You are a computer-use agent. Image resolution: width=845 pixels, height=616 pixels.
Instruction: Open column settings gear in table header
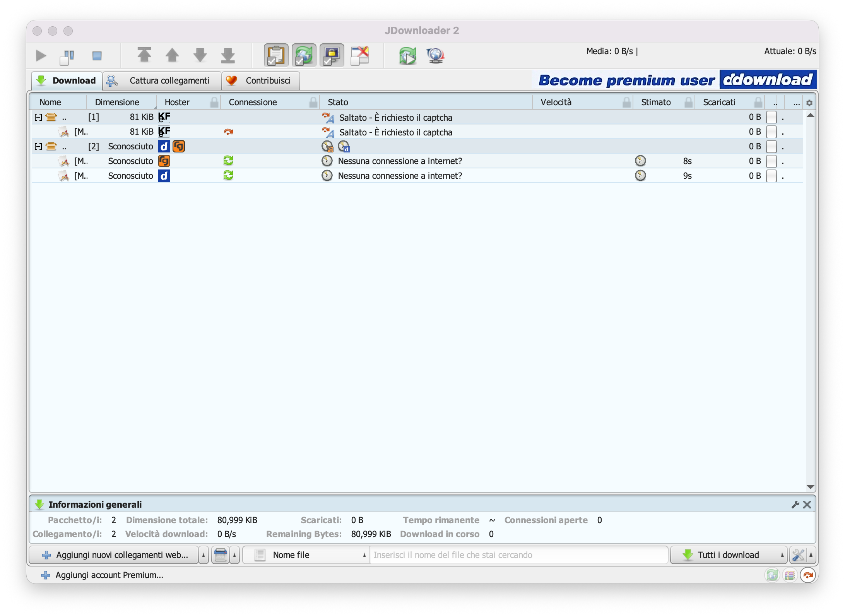[809, 103]
